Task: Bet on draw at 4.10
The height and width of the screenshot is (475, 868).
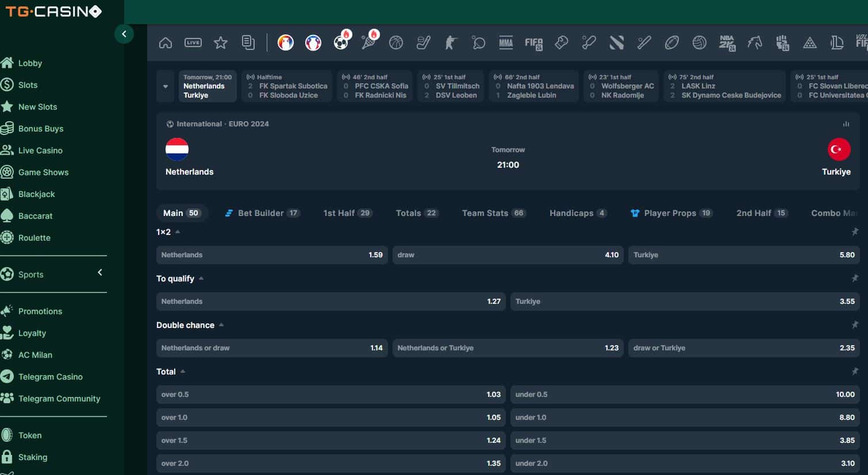Action: (508, 255)
